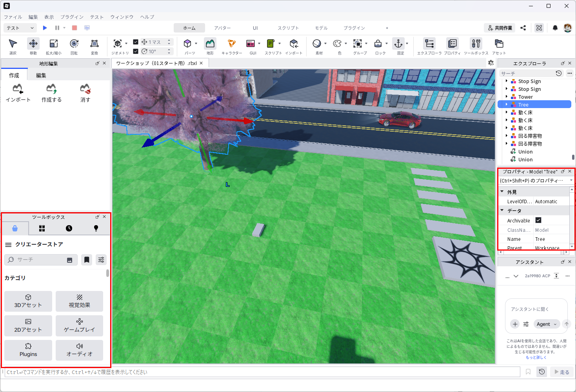Expand the Tree model arrow in Explorer
Screen dimensions: 576x392
tap(507, 105)
